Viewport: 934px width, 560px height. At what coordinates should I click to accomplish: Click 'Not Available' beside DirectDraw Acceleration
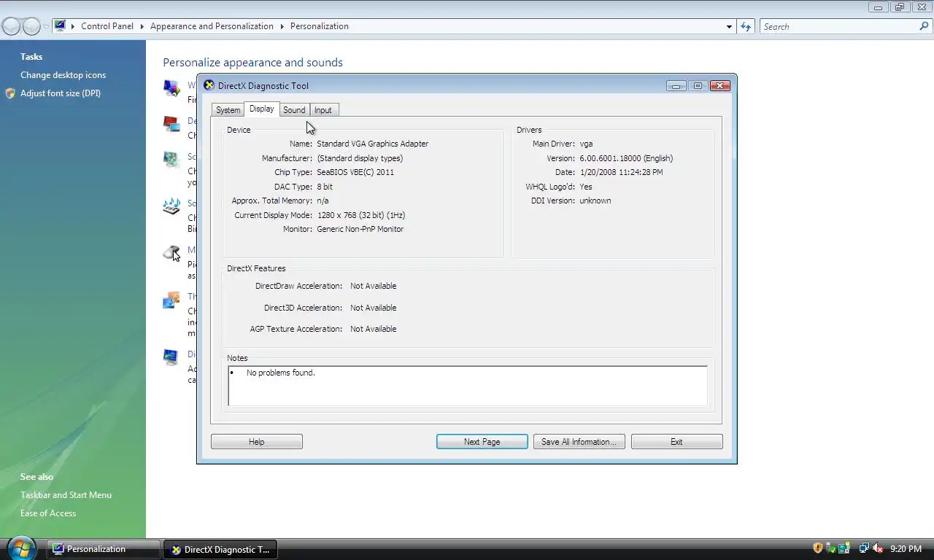tap(374, 286)
